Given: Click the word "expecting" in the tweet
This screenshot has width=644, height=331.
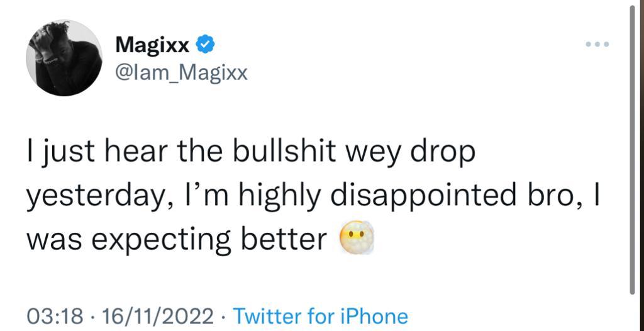Looking at the screenshot, I should click(159, 239).
